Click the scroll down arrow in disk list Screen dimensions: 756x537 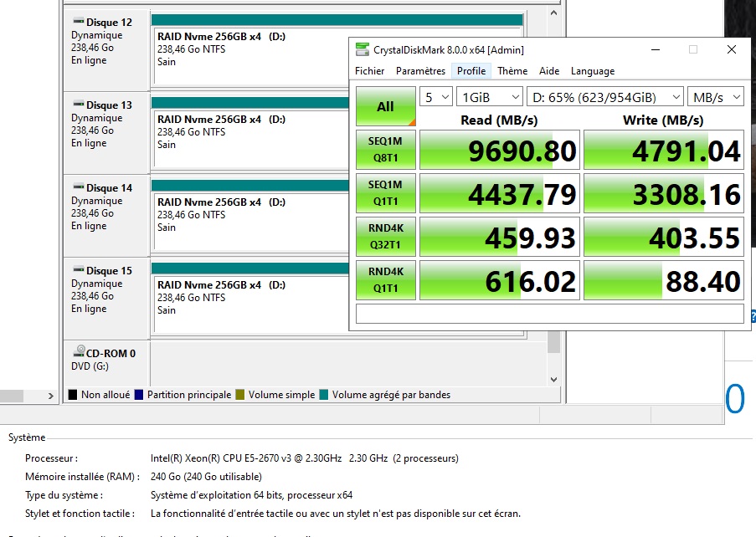point(553,380)
